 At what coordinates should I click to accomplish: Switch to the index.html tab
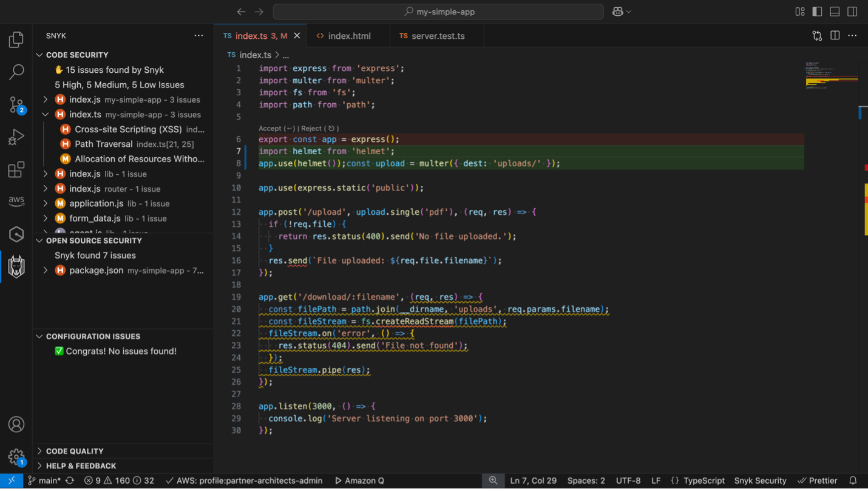349,35
